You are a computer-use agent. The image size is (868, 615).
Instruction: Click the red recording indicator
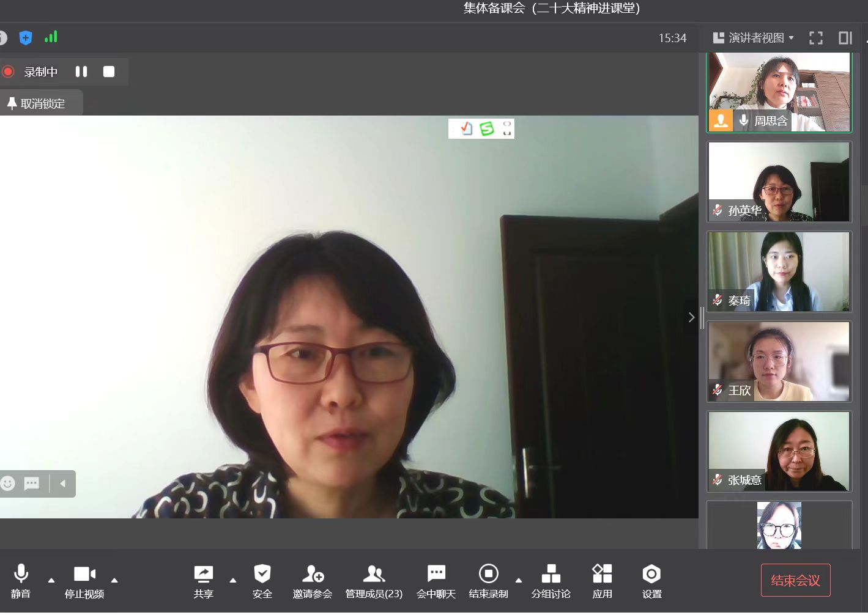tap(8, 72)
